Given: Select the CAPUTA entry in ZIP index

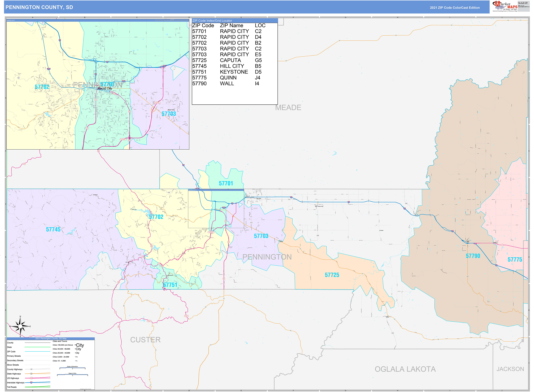Looking at the screenshot, I should 230,60.
